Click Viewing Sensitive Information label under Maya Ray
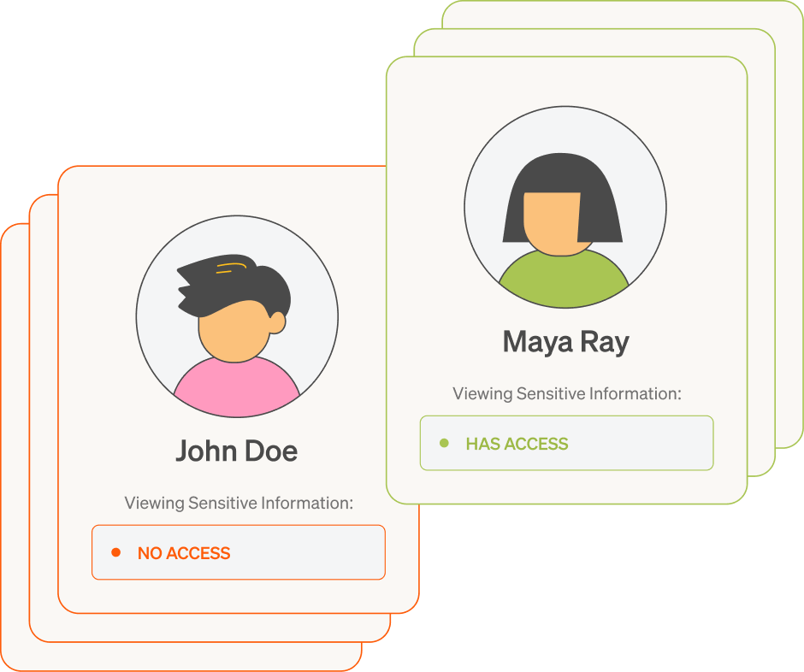 567,393
